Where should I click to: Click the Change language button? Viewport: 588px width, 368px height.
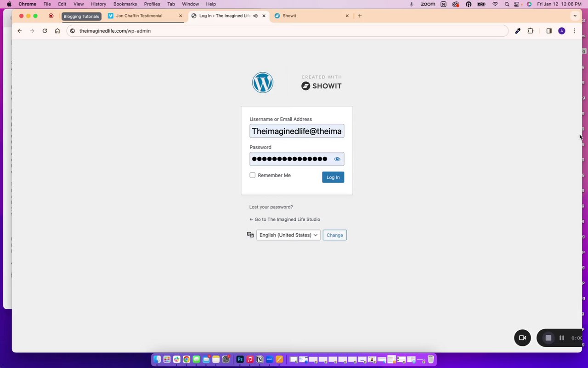click(335, 235)
